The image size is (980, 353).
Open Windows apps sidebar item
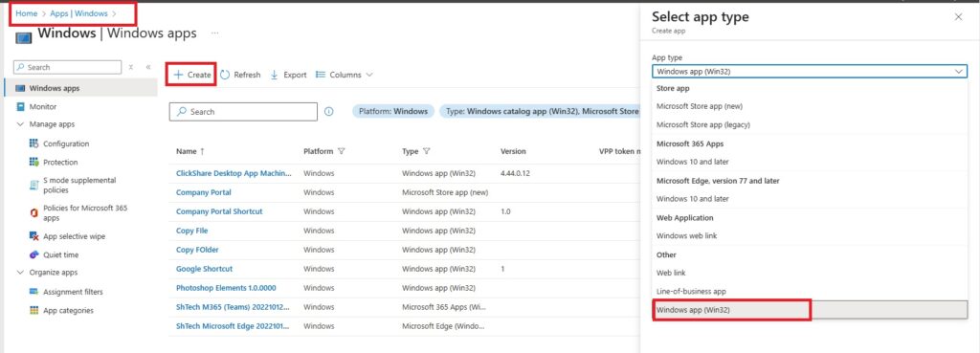point(80,88)
